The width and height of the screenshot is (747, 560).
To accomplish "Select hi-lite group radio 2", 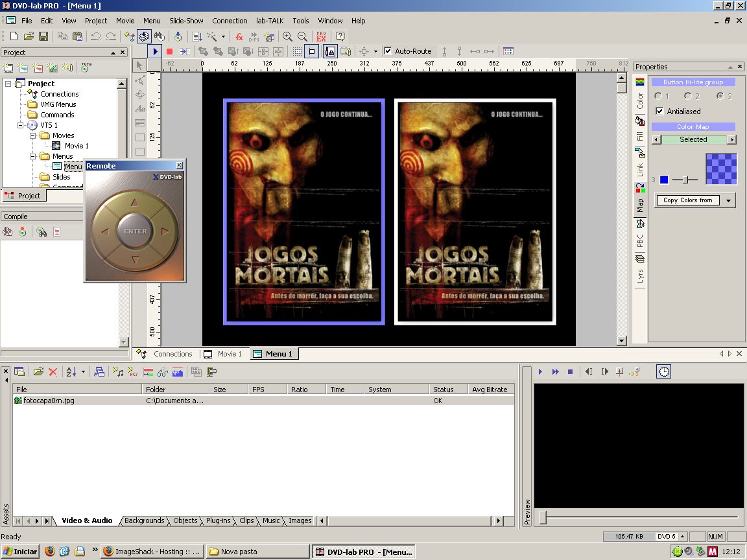I will [687, 96].
